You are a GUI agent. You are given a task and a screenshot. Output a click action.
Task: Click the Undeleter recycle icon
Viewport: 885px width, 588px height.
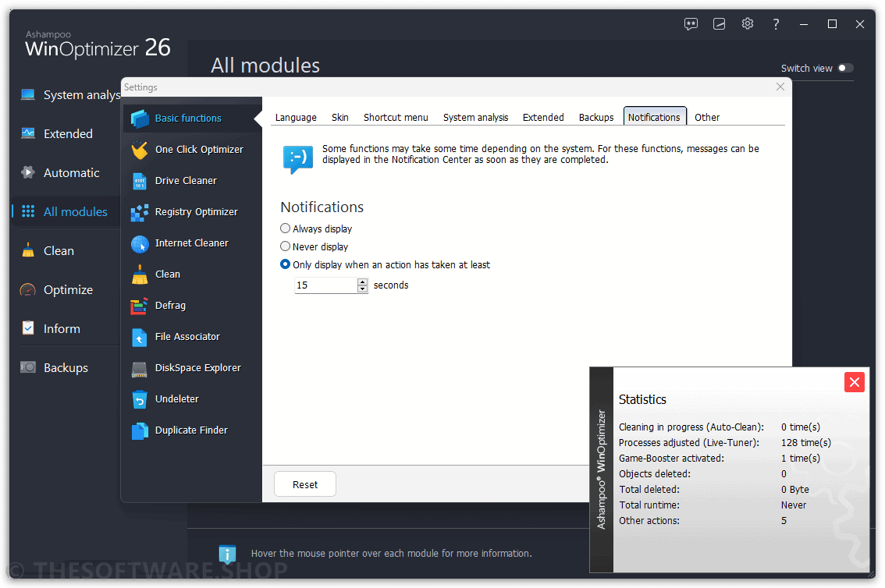(140, 399)
